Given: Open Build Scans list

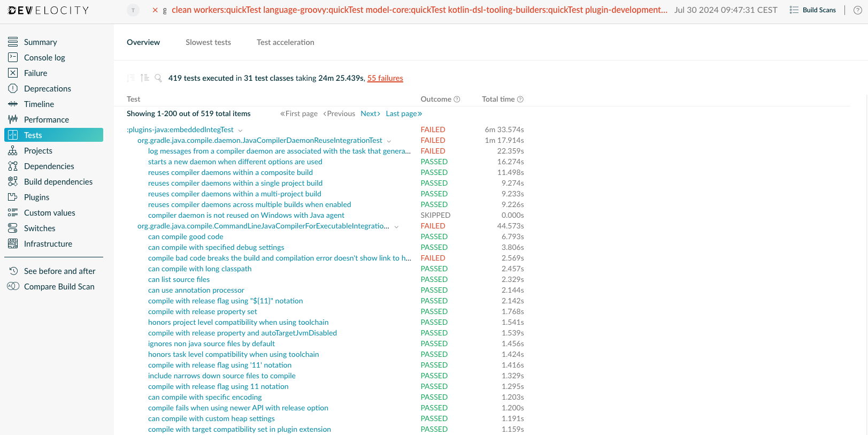Looking at the screenshot, I should click(x=812, y=10).
